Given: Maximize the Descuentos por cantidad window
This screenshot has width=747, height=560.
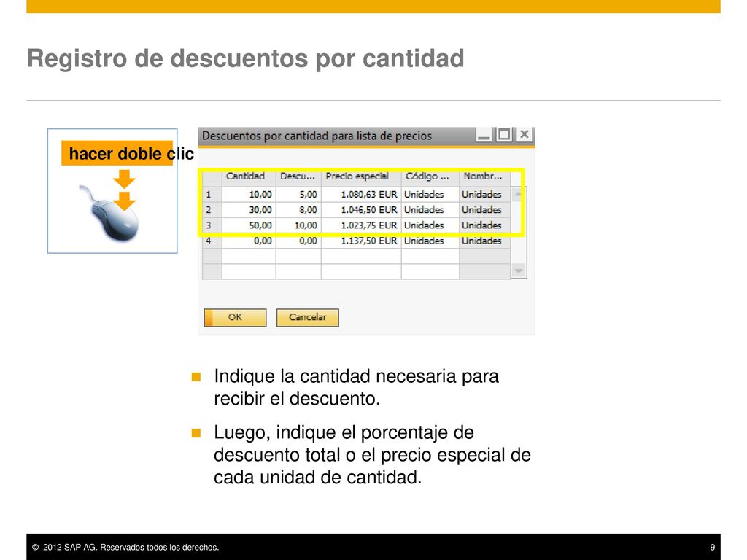Looking at the screenshot, I should 503,135.
